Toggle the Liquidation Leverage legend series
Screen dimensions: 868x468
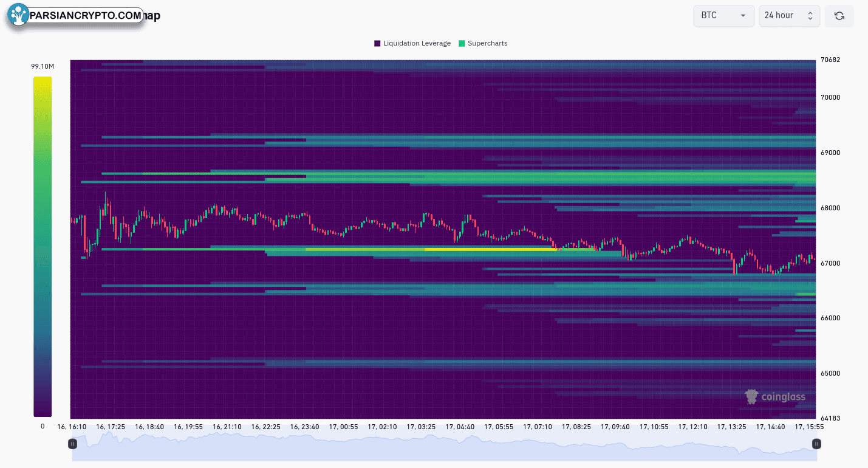412,43
